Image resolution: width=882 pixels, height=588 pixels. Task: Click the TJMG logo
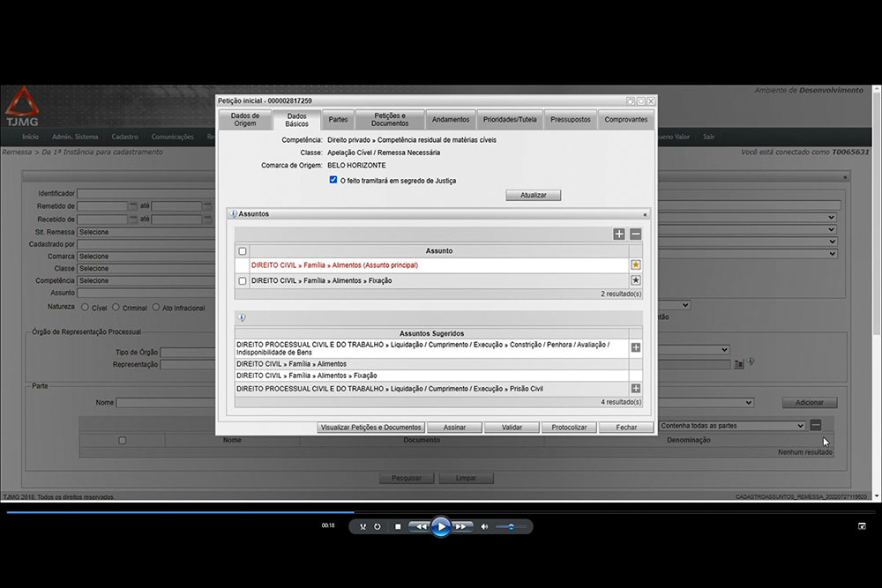click(23, 107)
